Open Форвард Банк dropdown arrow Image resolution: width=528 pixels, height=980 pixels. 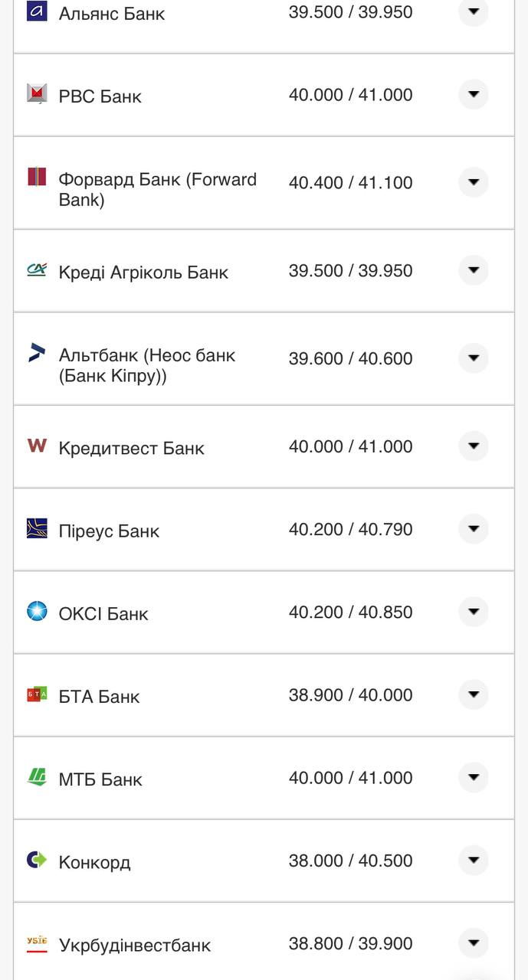[x=473, y=182]
